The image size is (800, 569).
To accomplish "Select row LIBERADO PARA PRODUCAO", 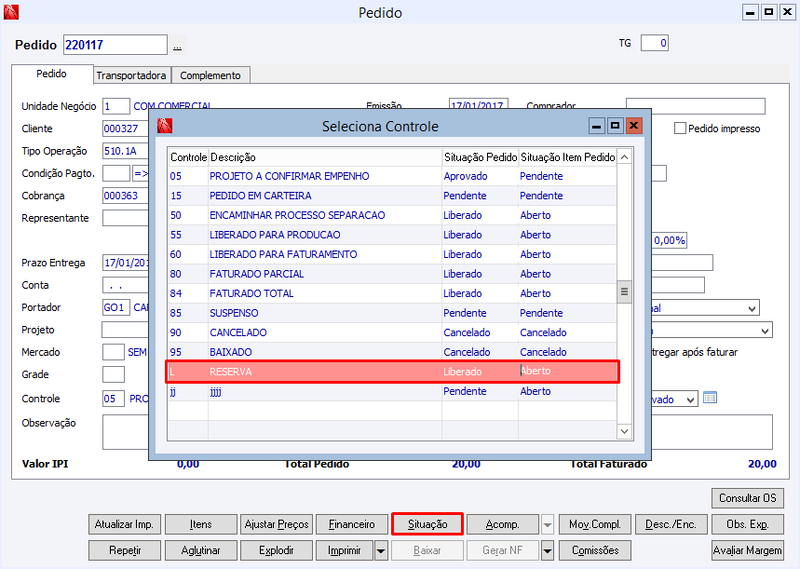I will click(x=392, y=235).
